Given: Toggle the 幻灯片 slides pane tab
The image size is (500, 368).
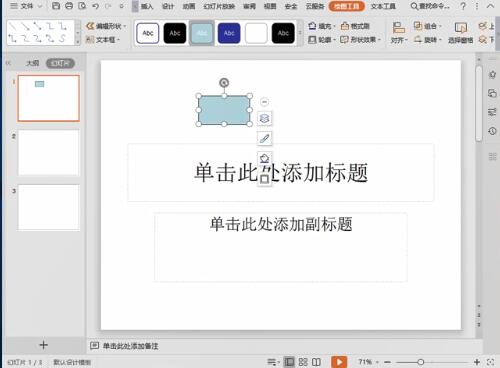Looking at the screenshot, I should pos(60,63).
